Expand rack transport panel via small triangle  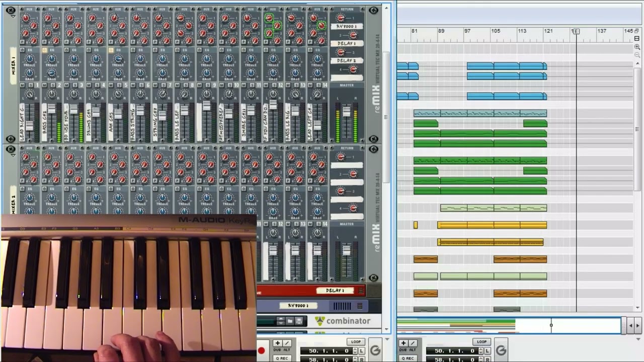click(387, 339)
